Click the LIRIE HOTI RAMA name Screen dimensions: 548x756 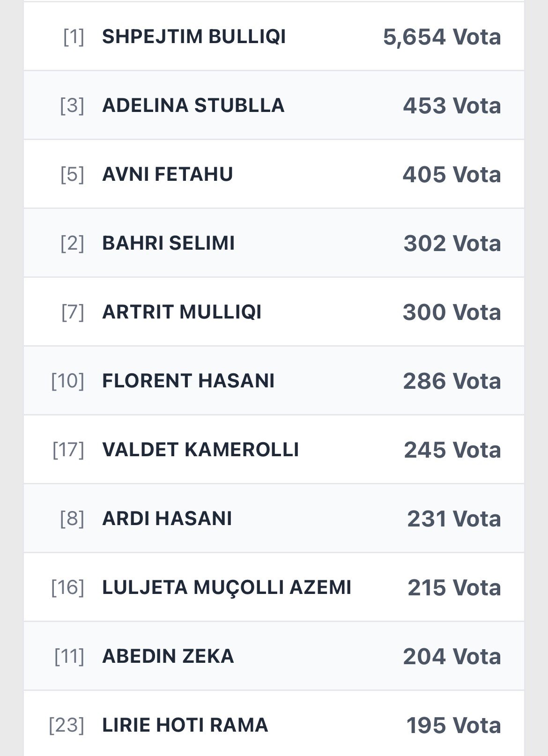tap(185, 725)
